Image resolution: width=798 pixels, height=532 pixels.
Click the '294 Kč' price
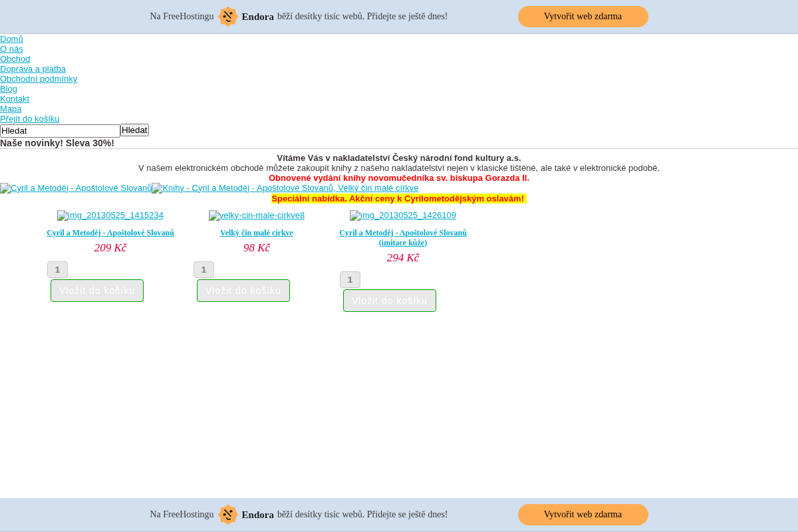tap(403, 258)
